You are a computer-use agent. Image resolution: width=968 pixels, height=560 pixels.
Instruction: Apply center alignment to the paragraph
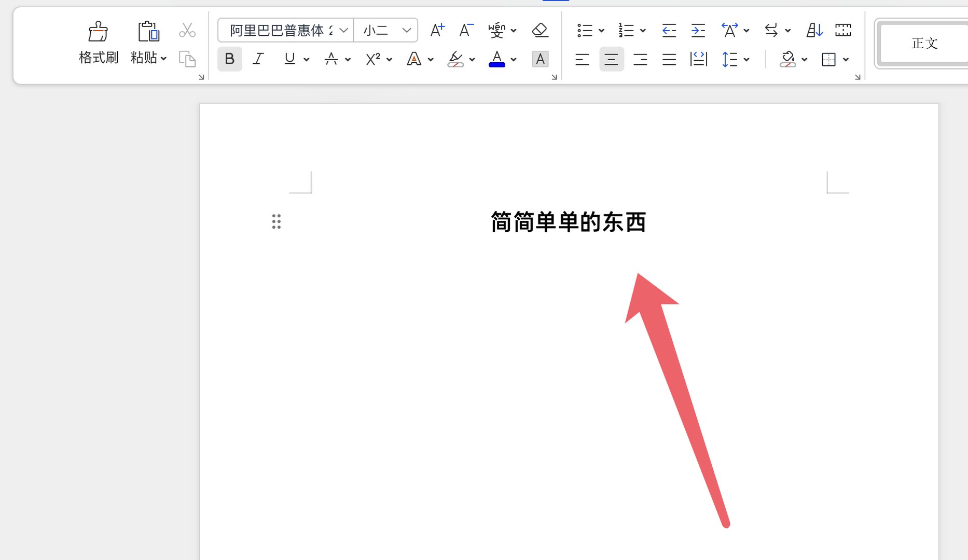pos(611,59)
